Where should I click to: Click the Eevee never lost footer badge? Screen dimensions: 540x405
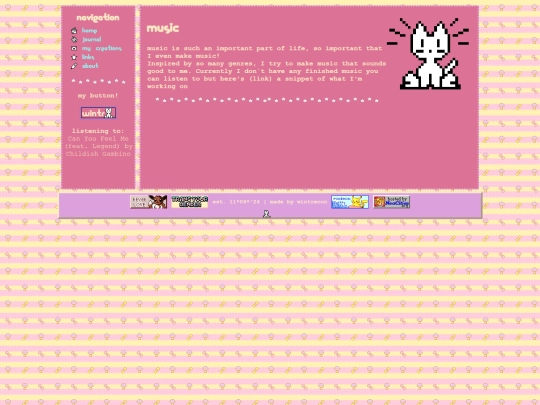(148, 202)
